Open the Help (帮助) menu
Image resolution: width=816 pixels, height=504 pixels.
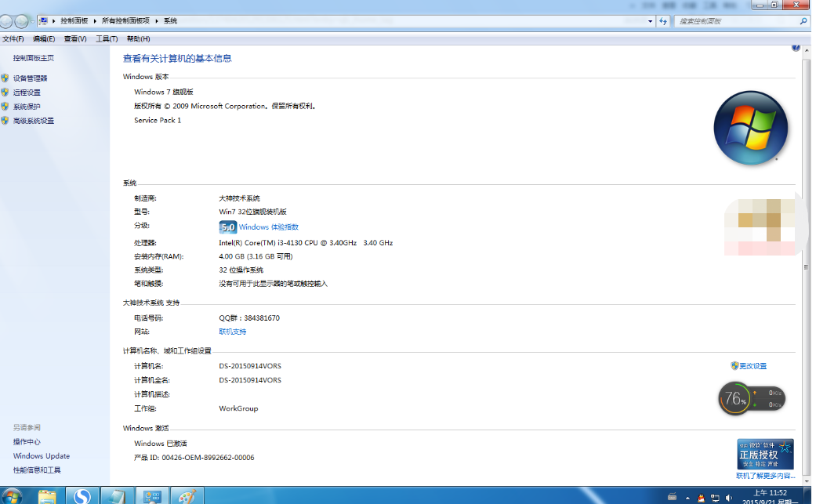139,39
